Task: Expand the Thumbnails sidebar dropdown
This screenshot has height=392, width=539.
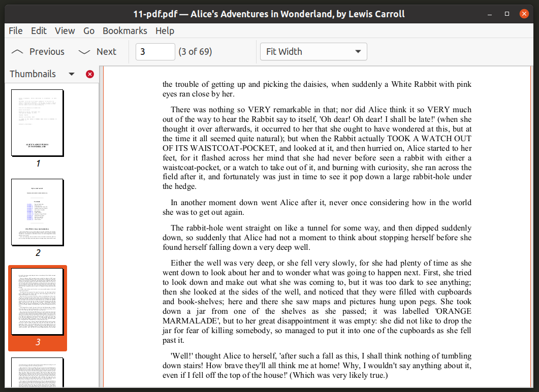Action: pos(72,74)
